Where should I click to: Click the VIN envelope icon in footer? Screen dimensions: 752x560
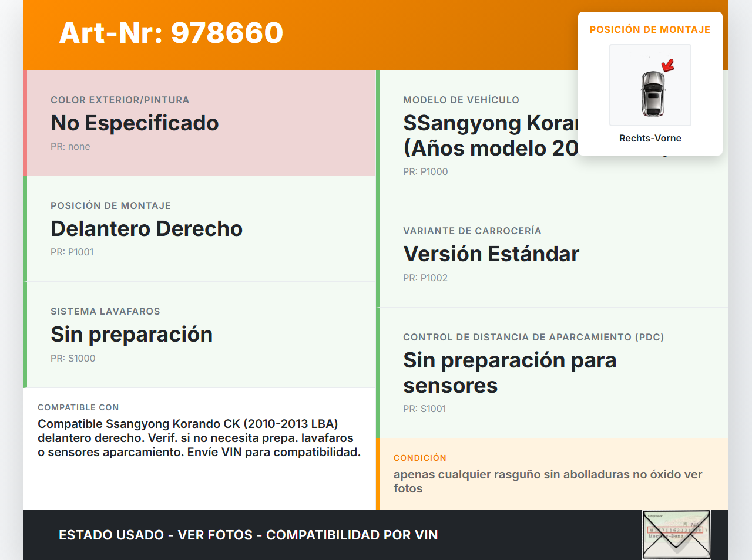point(676,534)
